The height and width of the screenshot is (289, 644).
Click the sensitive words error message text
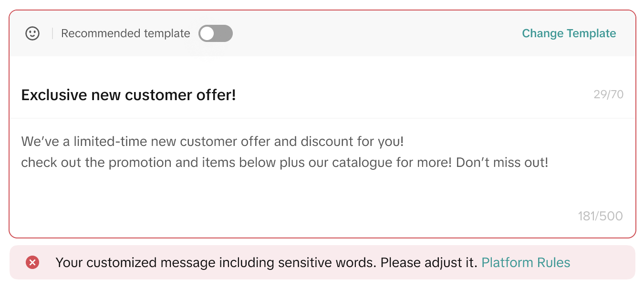[x=266, y=262]
